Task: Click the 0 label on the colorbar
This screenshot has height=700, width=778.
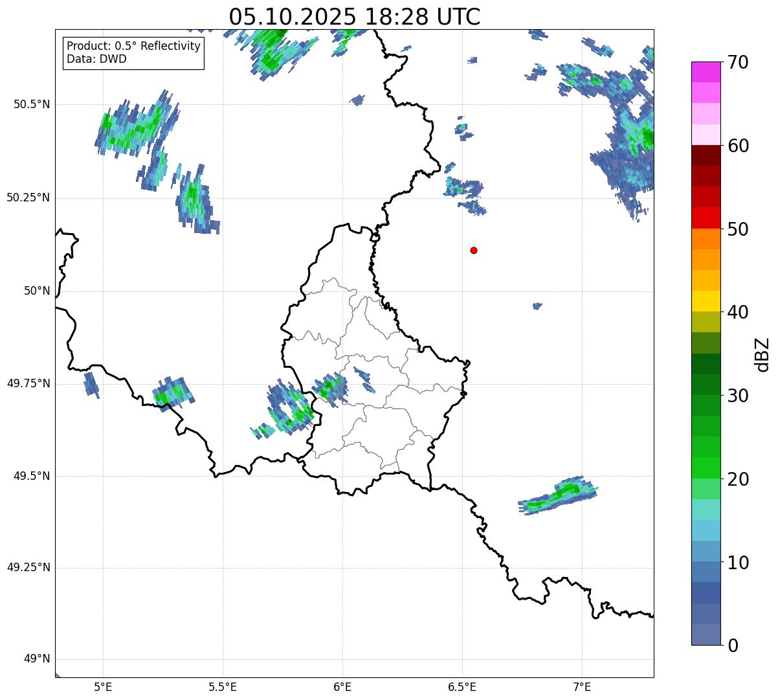Action: tap(732, 646)
